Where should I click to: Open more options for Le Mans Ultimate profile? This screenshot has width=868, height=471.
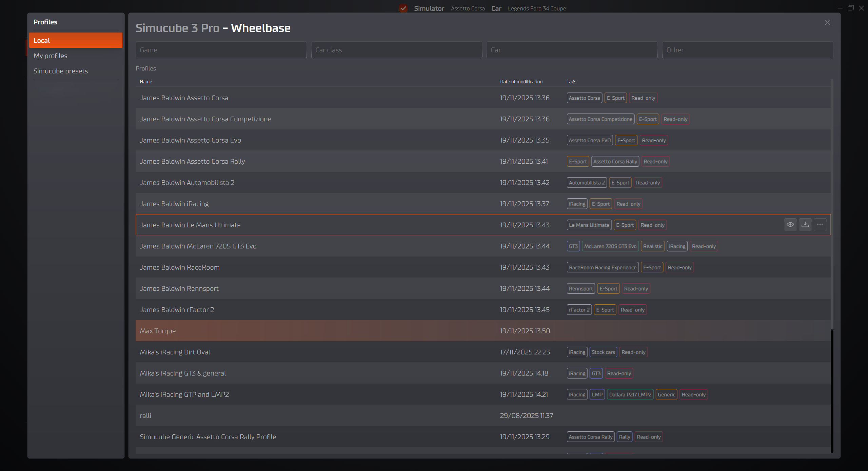coord(820,224)
